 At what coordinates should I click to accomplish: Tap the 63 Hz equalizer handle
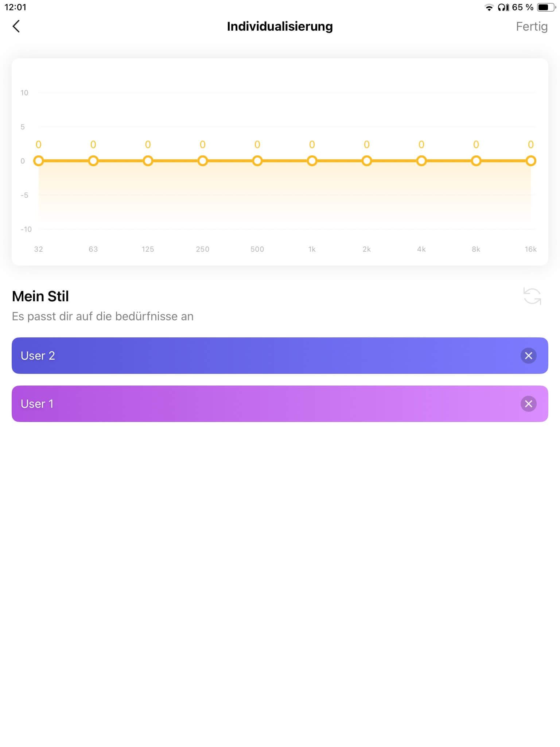click(x=93, y=161)
